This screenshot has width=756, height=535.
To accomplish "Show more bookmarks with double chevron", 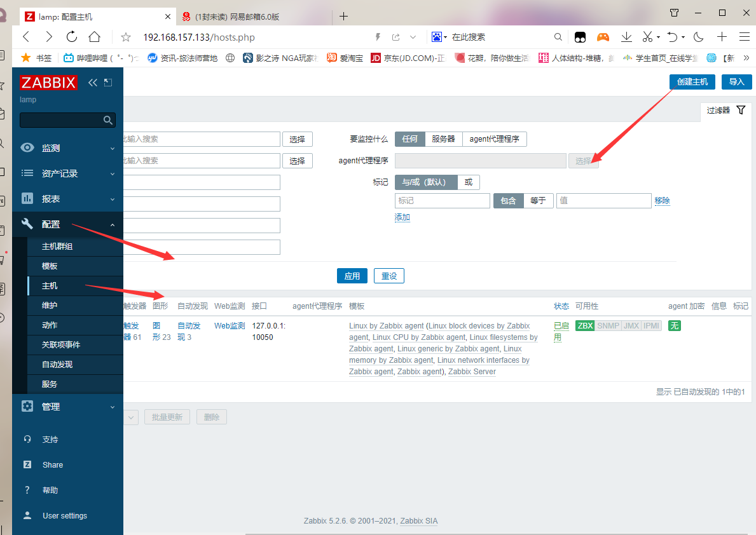I will click(746, 58).
